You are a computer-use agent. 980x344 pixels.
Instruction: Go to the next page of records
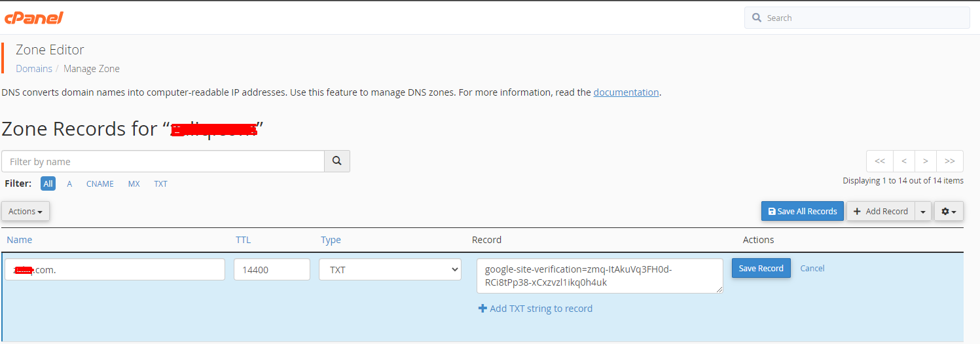click(925, 161)
